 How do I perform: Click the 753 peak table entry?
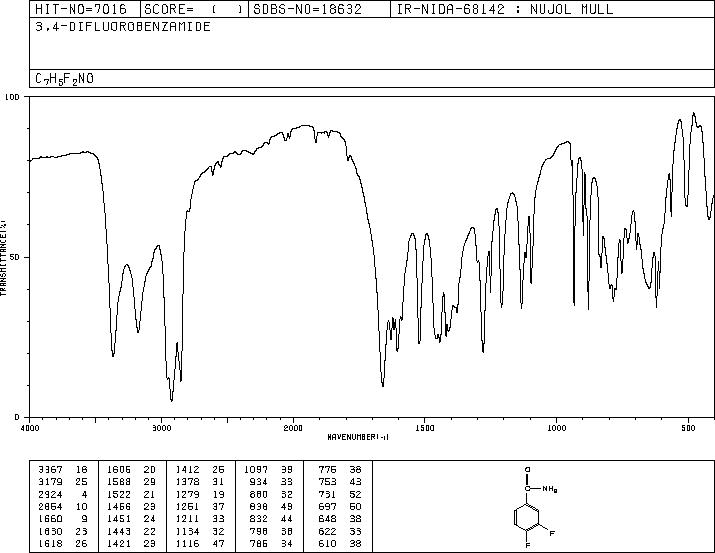pyautogui.click(x=340, y=481)
